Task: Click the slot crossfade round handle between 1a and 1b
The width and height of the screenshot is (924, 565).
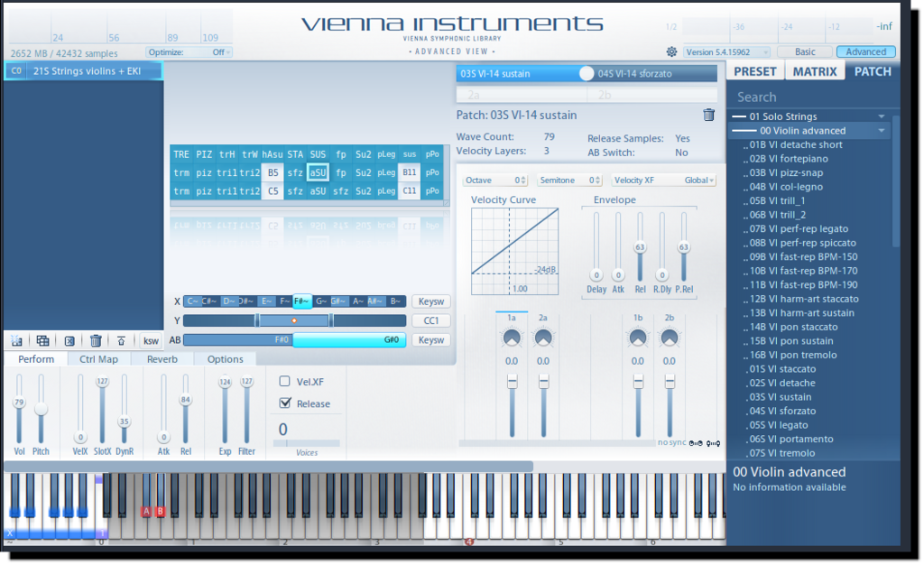Action: pos(587,74)
